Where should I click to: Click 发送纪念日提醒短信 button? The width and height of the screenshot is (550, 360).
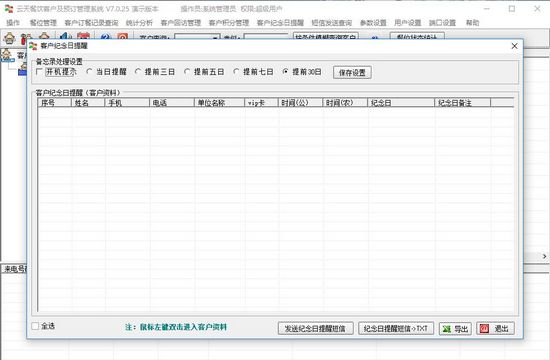tap(315, 328)
